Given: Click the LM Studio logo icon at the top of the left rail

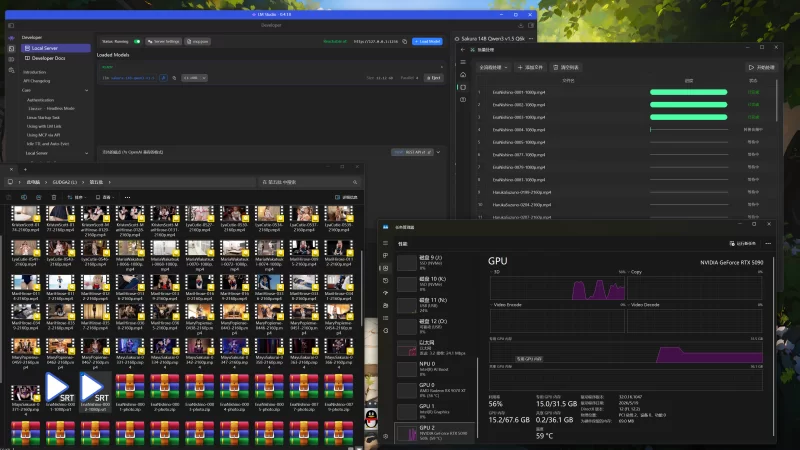Looking at the screenshot, I should [x=11, y=38].
